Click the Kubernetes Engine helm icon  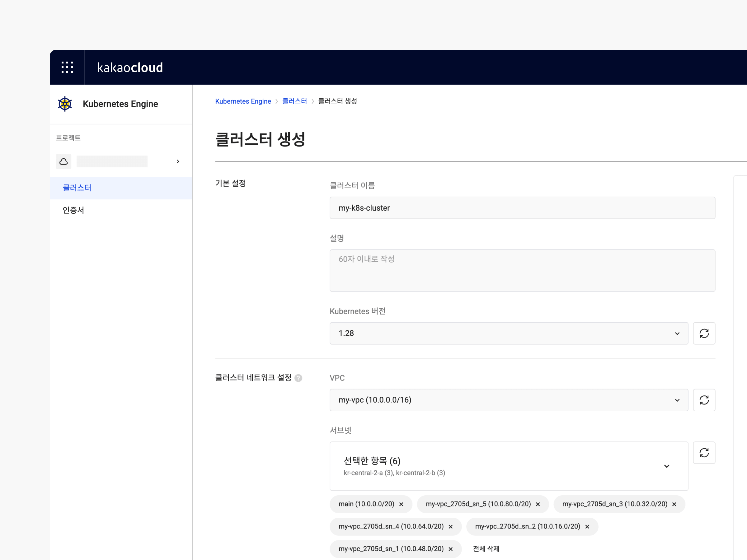click(x=65, y=104)
